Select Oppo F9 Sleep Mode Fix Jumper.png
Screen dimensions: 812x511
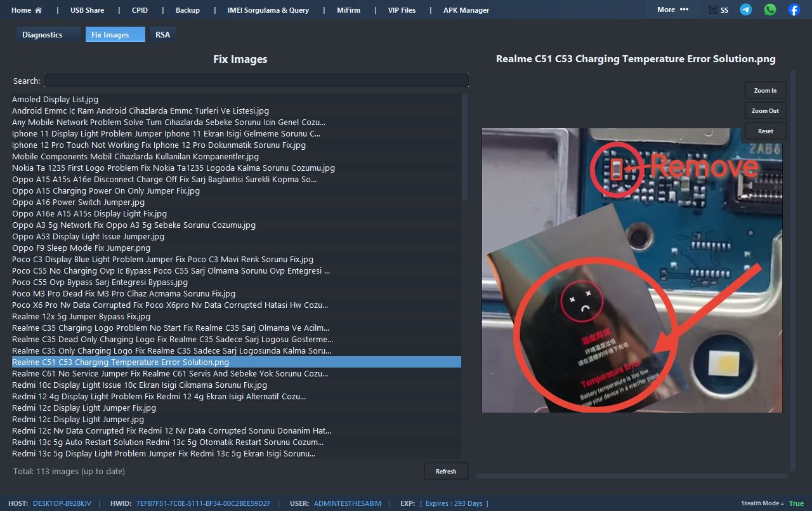point(81,248)
